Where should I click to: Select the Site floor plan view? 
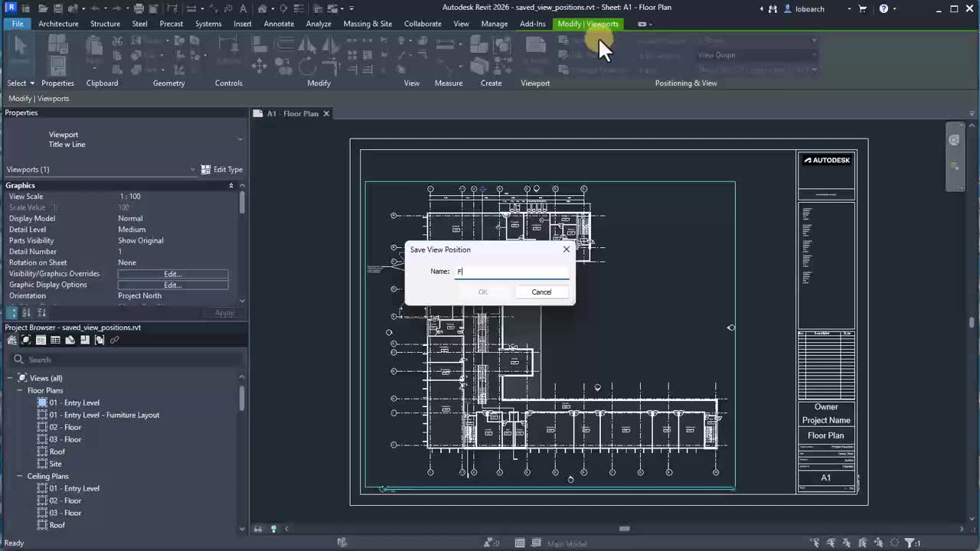[x=56, y=464]
